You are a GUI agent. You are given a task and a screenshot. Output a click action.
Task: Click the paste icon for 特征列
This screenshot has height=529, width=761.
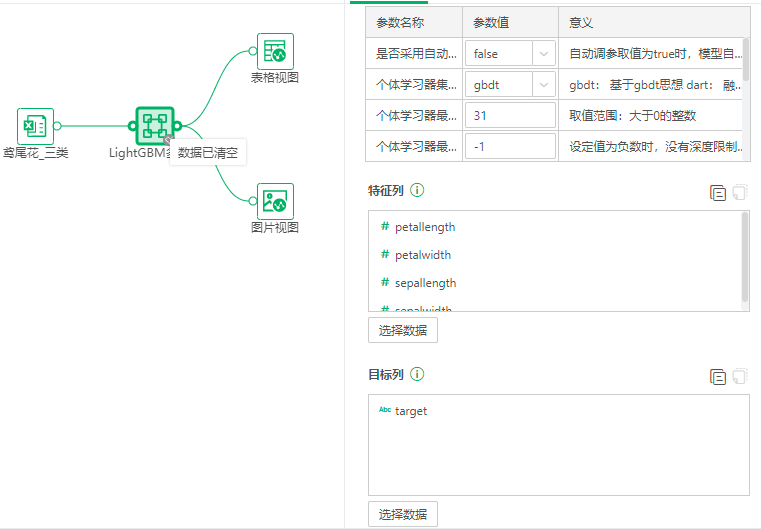coord(739,193)
